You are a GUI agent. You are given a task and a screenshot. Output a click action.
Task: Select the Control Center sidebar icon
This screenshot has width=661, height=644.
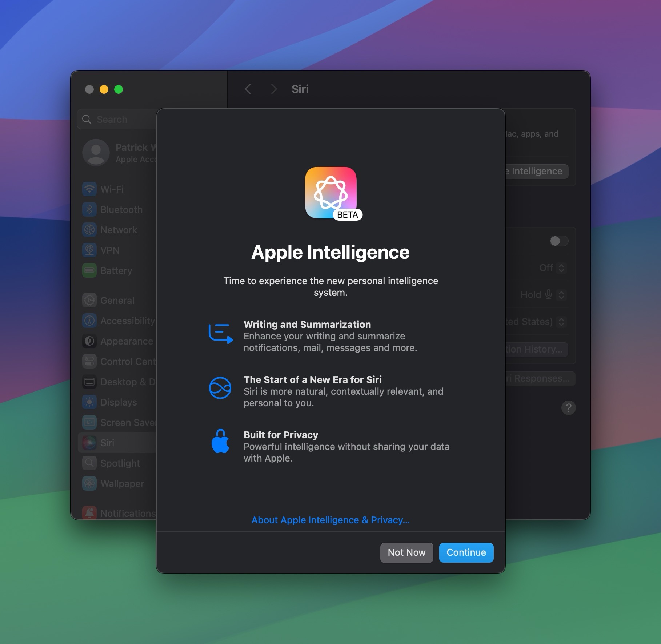pyautogui.click(x=89, y=361)
